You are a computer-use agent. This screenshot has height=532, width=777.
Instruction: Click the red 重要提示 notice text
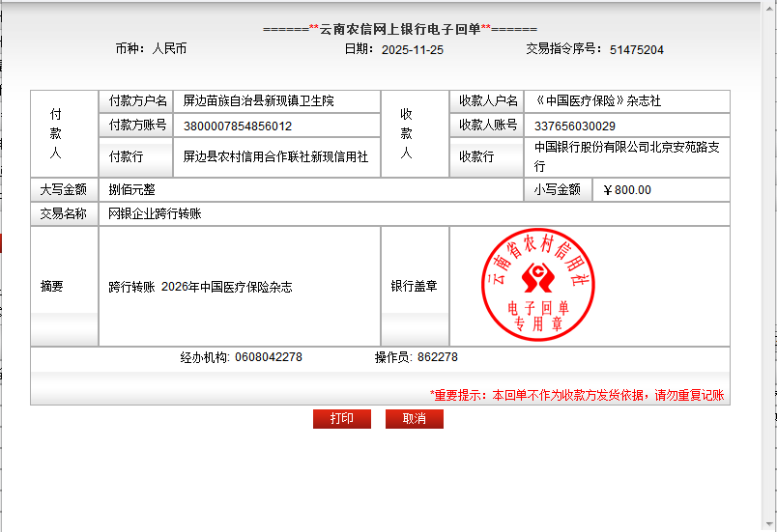click(577, 395)
